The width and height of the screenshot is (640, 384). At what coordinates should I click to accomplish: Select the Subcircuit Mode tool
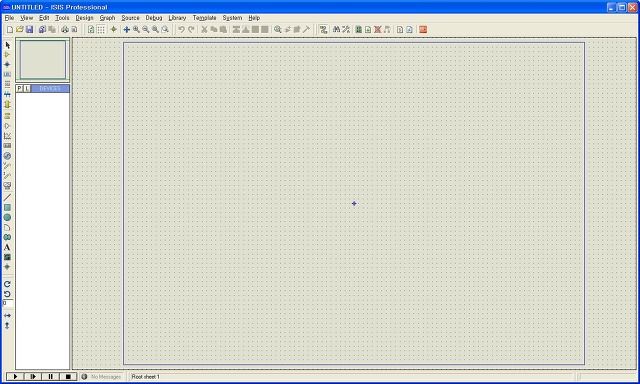pyautogui.click(x=7, y=104)
